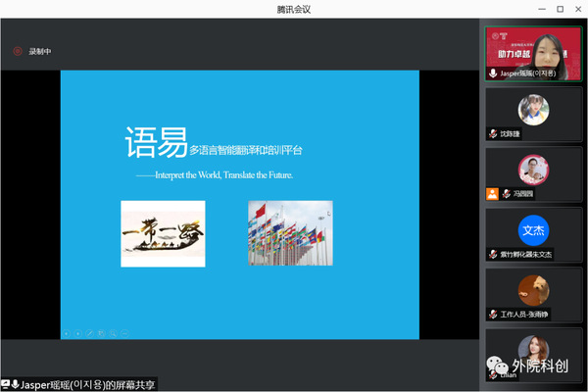Click 冯园园 participant avatar
Screen dimensions: 588x392
533,169
